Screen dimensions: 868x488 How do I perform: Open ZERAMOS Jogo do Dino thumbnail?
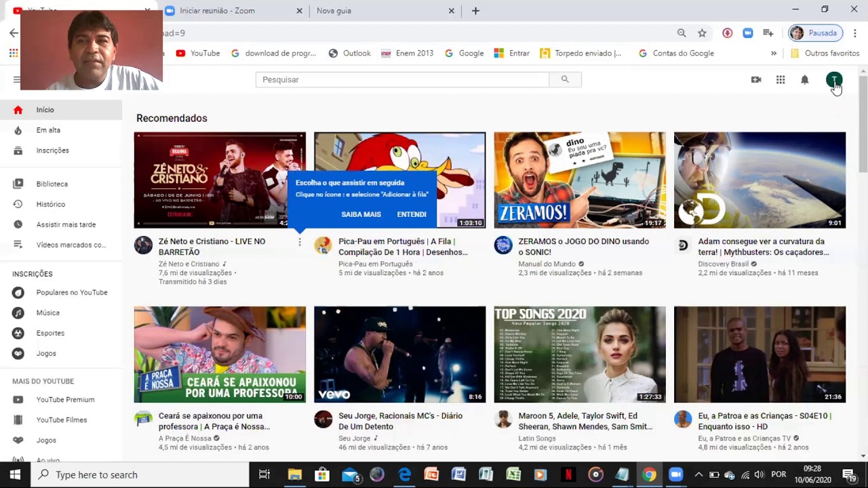coord(580,180)
